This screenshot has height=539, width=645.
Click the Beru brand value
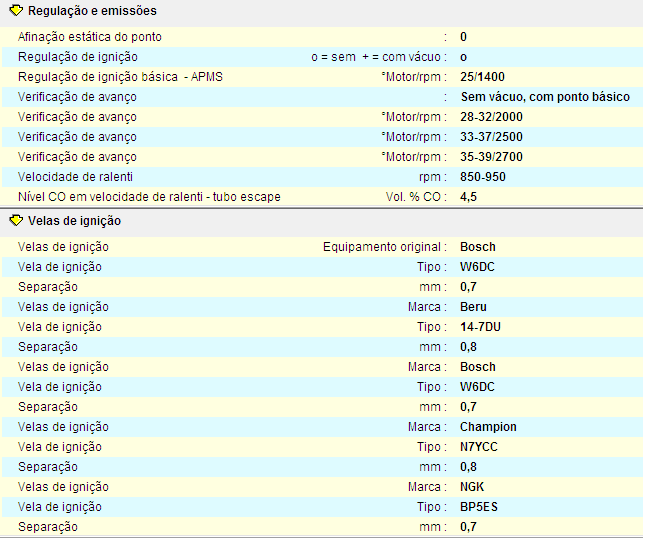click(473, 307)
